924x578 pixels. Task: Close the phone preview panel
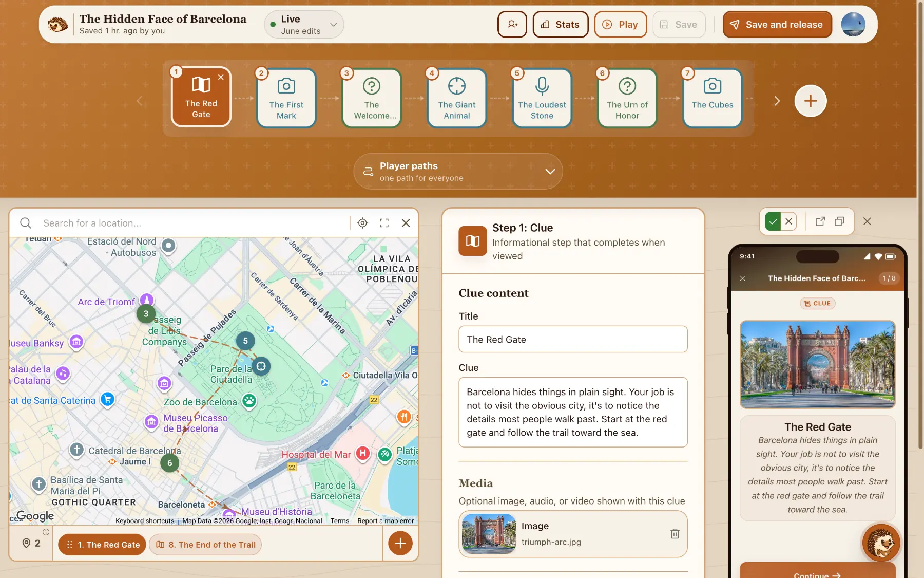(867, 221)
